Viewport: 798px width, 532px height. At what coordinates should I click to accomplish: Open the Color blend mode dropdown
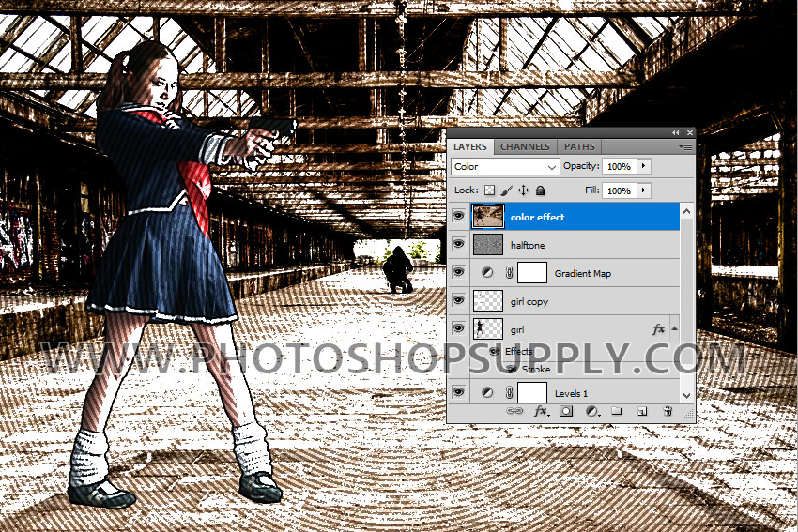coord(505,166)
